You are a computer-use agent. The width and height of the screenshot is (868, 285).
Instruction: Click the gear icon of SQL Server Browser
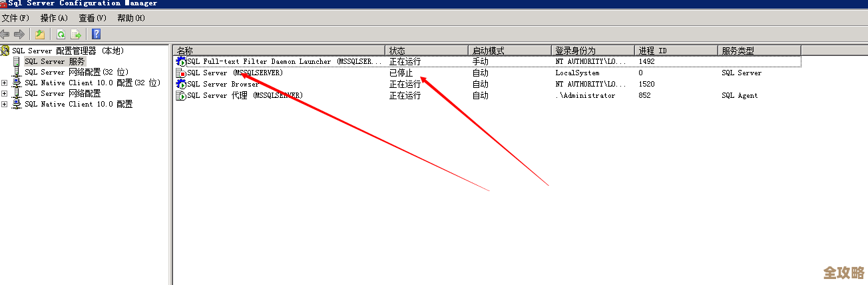point(180,85)
